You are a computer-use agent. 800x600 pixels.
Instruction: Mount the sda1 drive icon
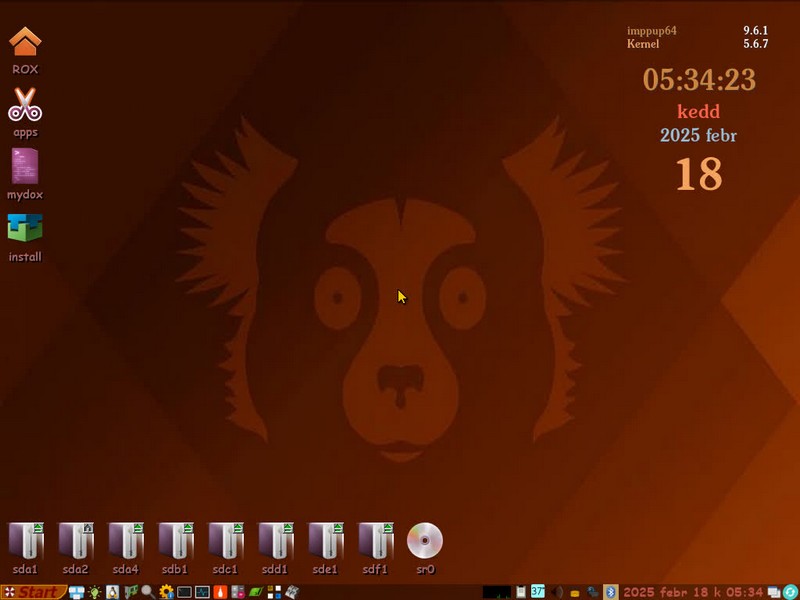[x=25, y=541]
